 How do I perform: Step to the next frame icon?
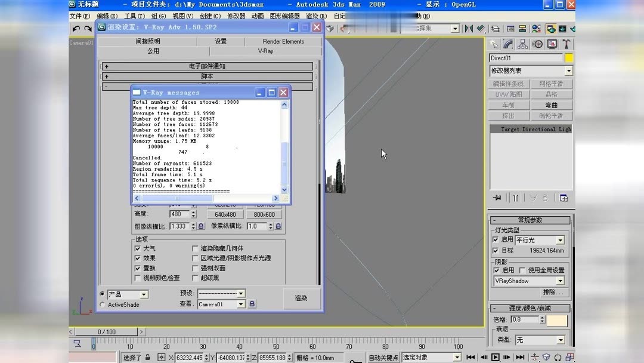pos(507,357)
